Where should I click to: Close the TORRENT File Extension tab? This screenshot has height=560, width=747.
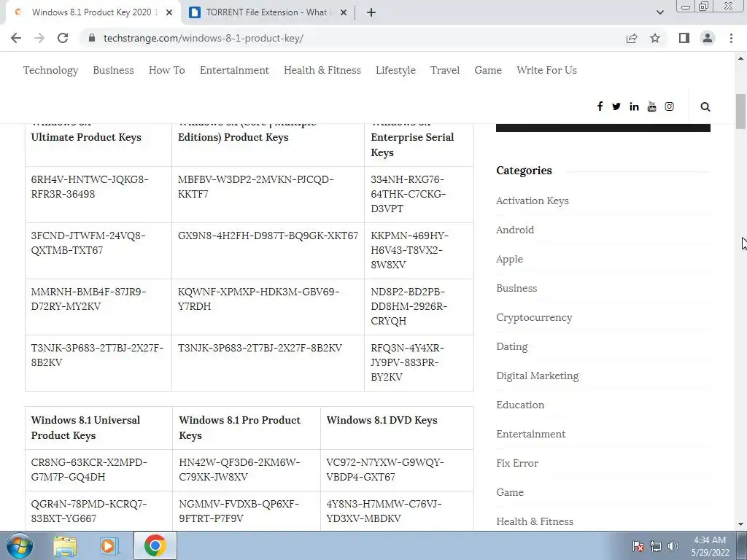click(x=344, y=12)
